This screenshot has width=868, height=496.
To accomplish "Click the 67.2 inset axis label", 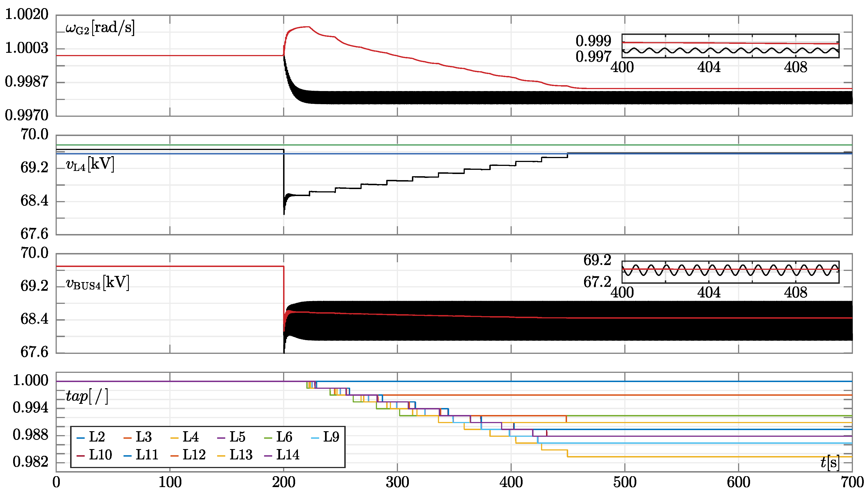I will tap(597, 282).
